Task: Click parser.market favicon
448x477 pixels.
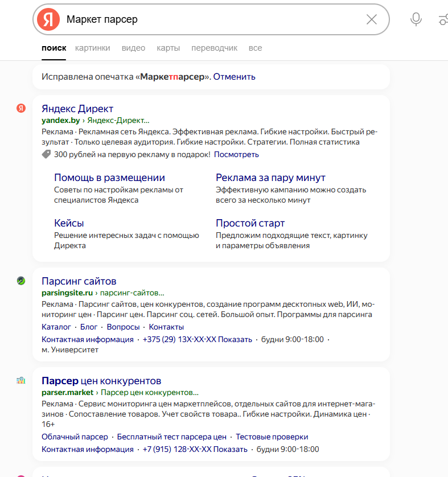Action: (21, 380)
